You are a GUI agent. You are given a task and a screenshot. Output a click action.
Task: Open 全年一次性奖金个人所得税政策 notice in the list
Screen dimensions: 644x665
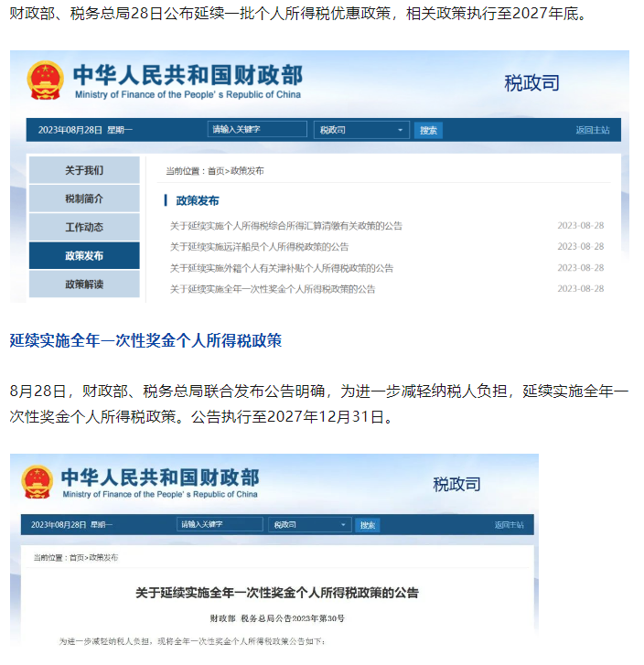coord(273,289)
